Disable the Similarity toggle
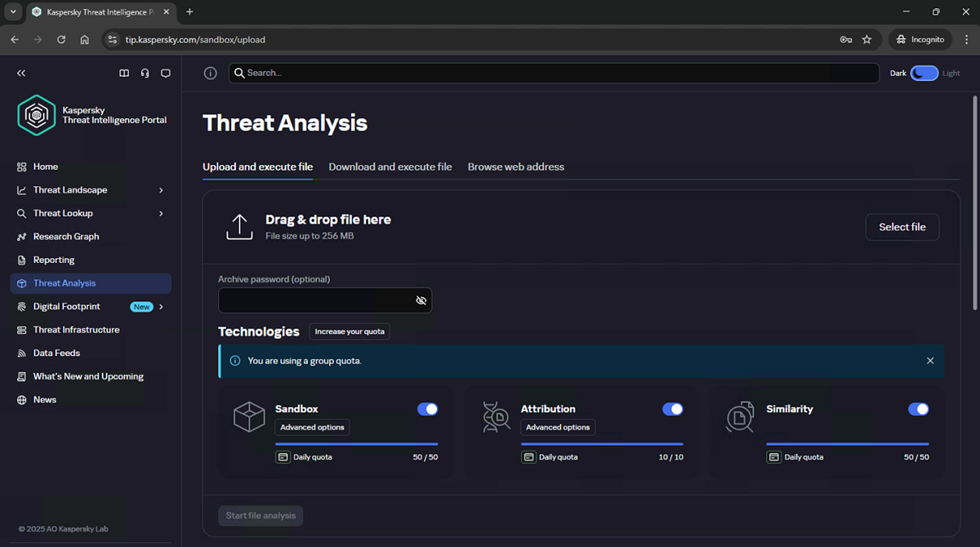Image resolution: width=980 pixels, height=547 pixels. click(x=919, y=409)
